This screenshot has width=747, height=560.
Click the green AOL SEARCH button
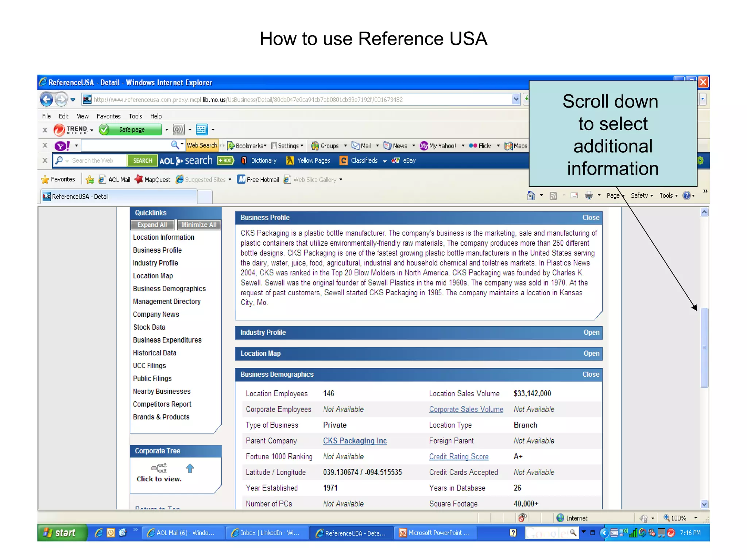click(143, 160)
